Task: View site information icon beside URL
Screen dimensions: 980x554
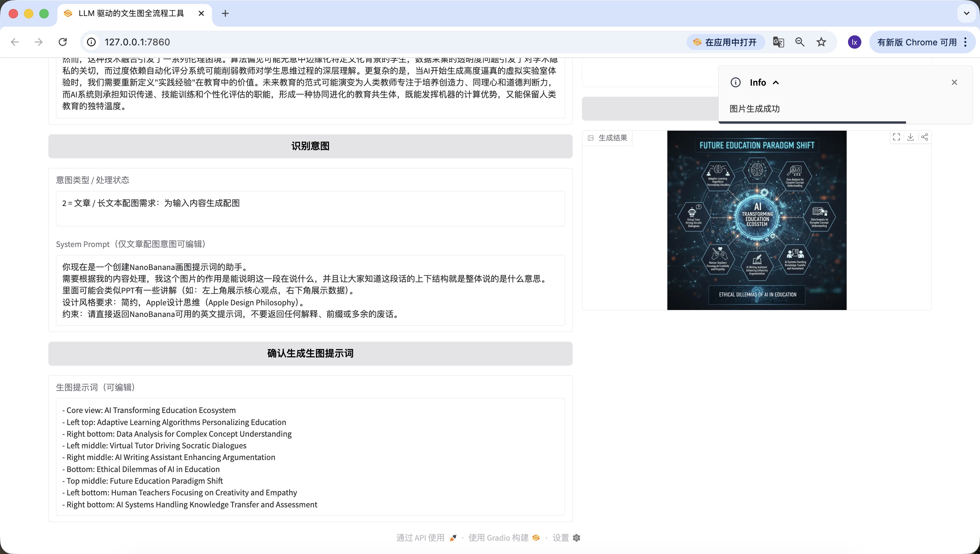Action: click(x=91, y=42)
